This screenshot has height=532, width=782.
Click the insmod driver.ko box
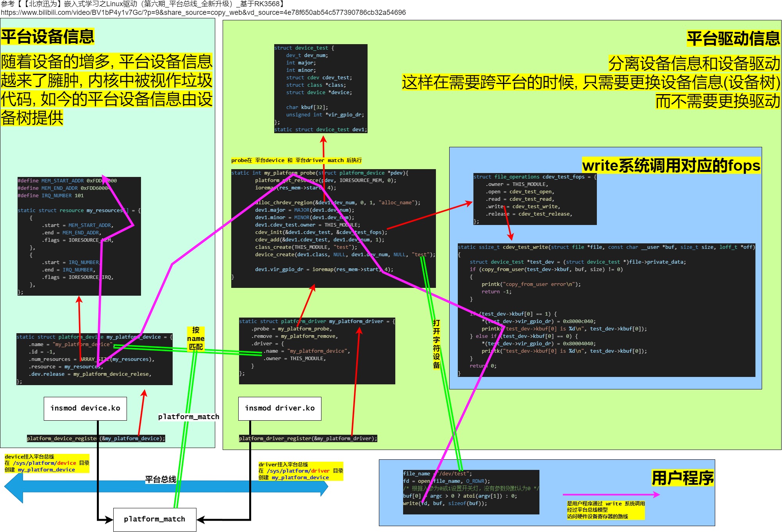(280, 409)
